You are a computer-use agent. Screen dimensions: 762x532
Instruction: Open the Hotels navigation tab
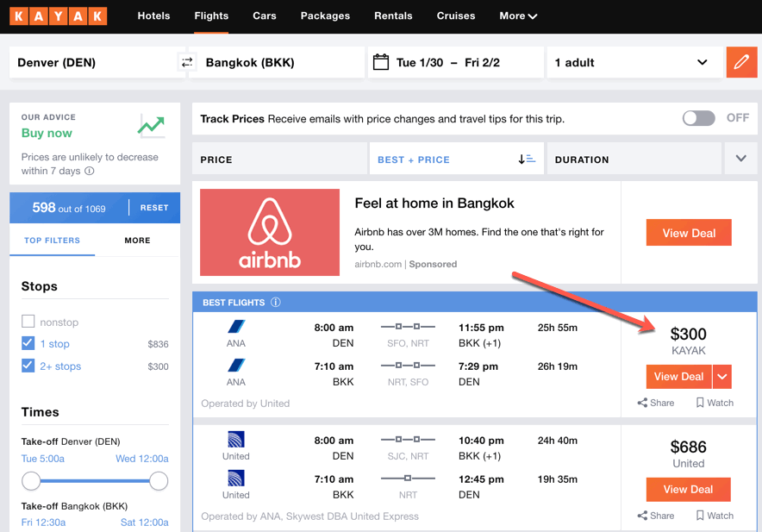[153, 16]
